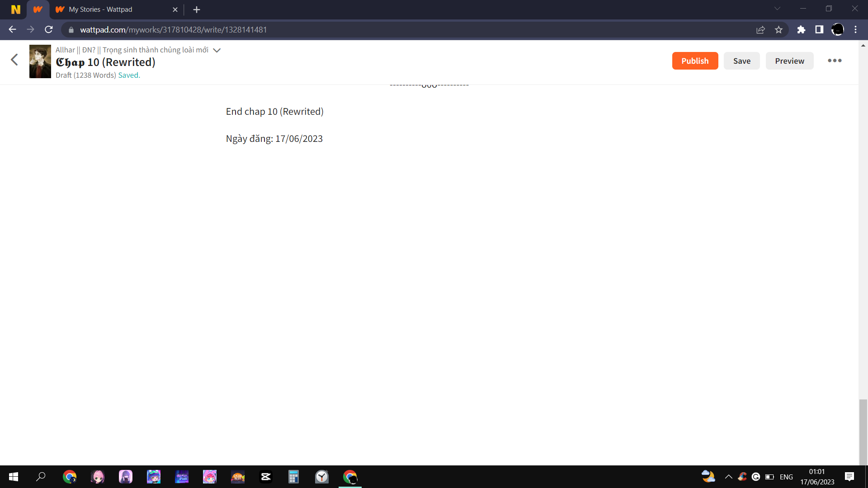Click the Wattpad back arrow icon
The image size is (868, 488).
click(x=14, y=60)
